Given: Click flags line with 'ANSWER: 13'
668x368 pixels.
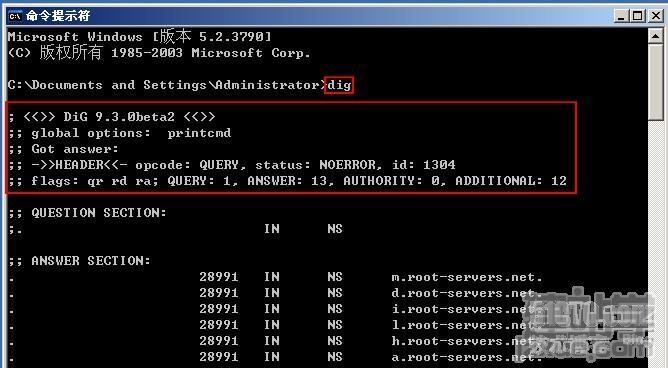Looking at the screenshot, I should (288, 181).
